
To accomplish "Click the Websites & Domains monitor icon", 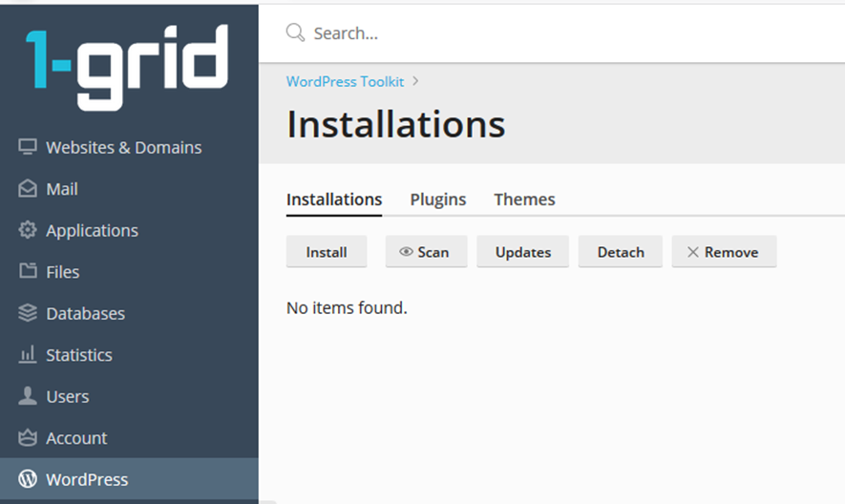I will [x=28, y=147].
